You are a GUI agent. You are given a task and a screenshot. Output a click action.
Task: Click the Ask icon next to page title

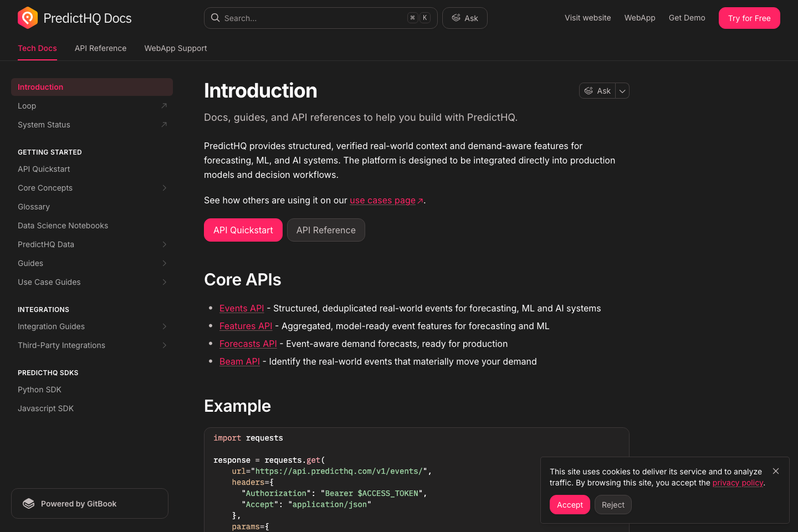[x=589, y=90]
